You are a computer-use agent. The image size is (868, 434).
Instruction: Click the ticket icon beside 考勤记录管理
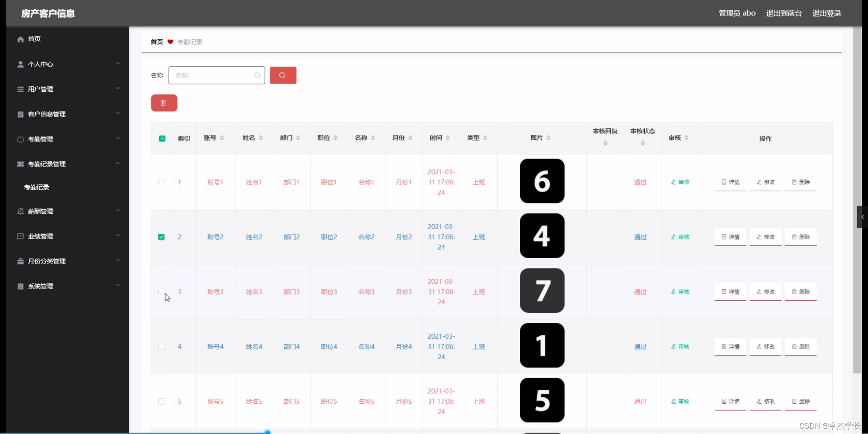click(x=20, y=164)
